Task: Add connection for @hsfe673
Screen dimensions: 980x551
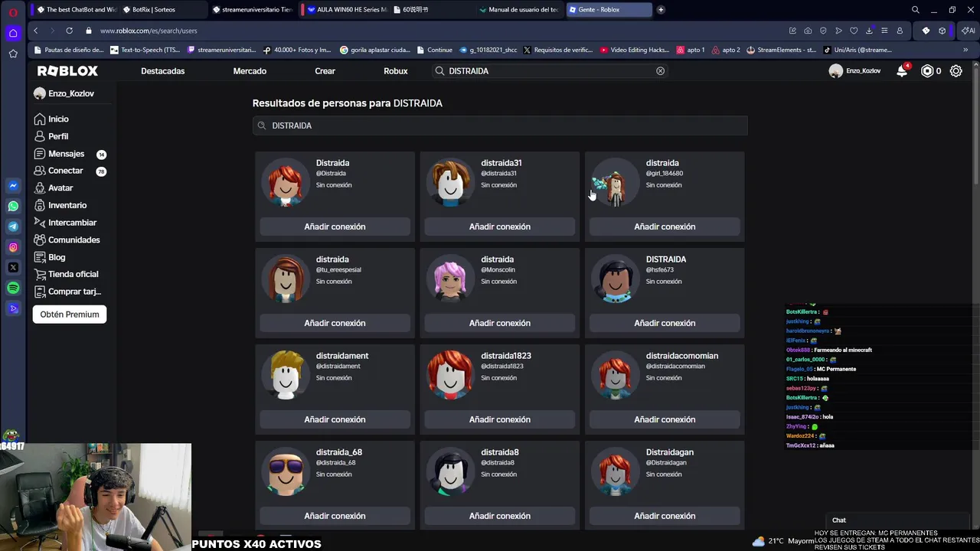Action: tap(665, 323)
